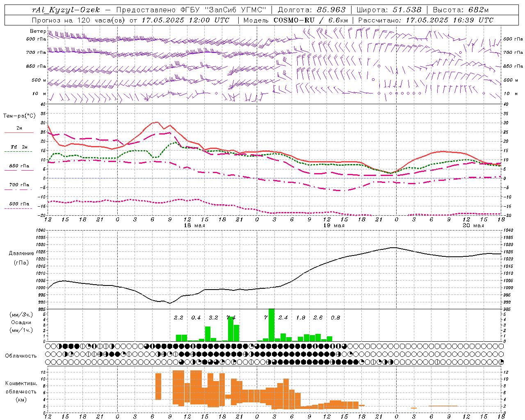
Task: Click the 700 гПа temperature legend entry
Action: [x=19, y=185]
